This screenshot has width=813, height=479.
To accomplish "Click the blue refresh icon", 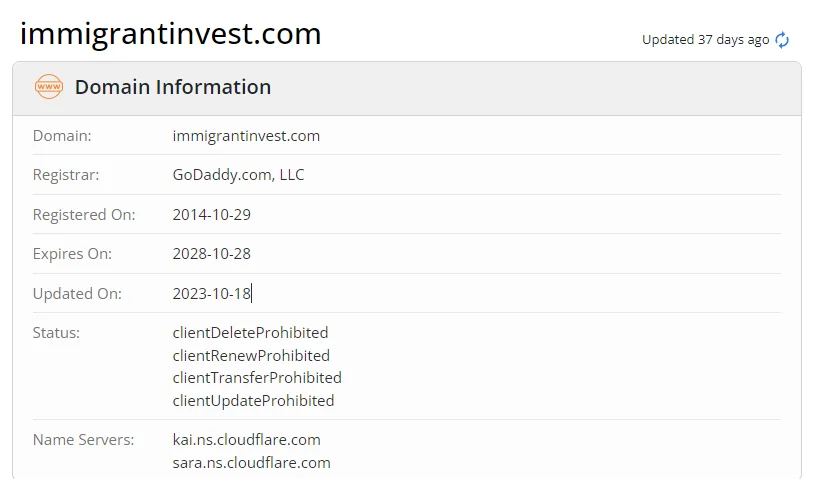I will (x=782, y=40).
